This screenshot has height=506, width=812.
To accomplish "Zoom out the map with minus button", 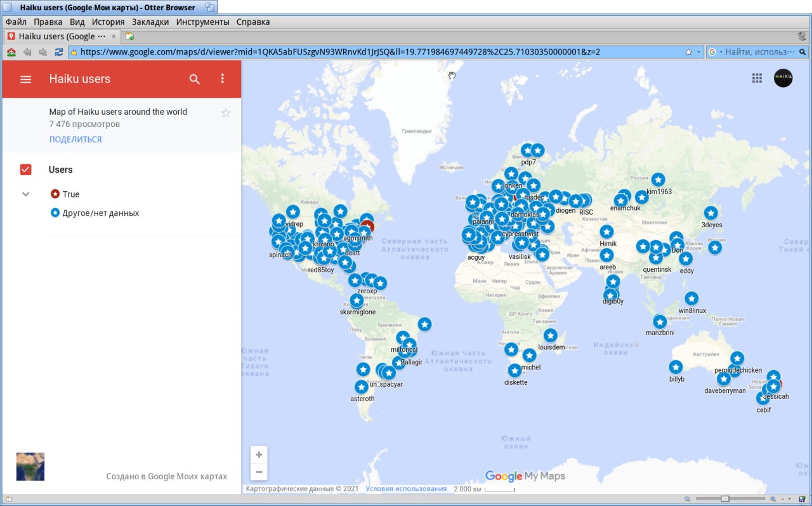I will 258,472.
